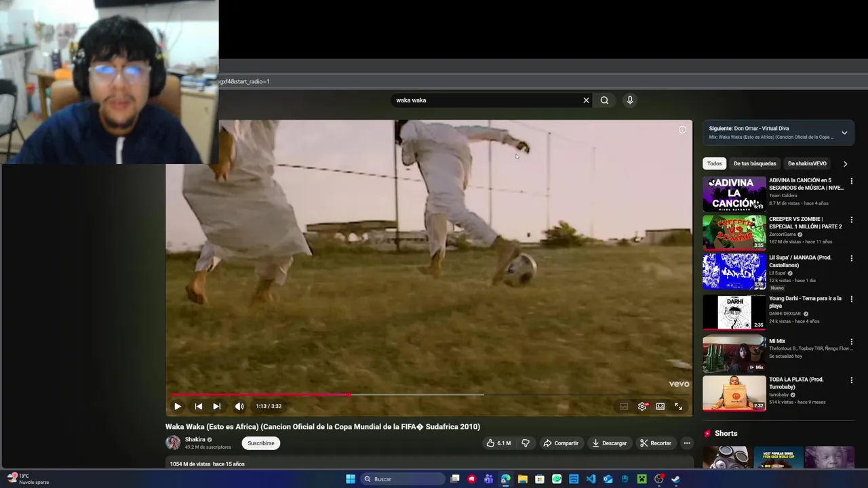868x488 pixels.
Task: Open the Team Caldera channel name
Action: pos(783,196)
